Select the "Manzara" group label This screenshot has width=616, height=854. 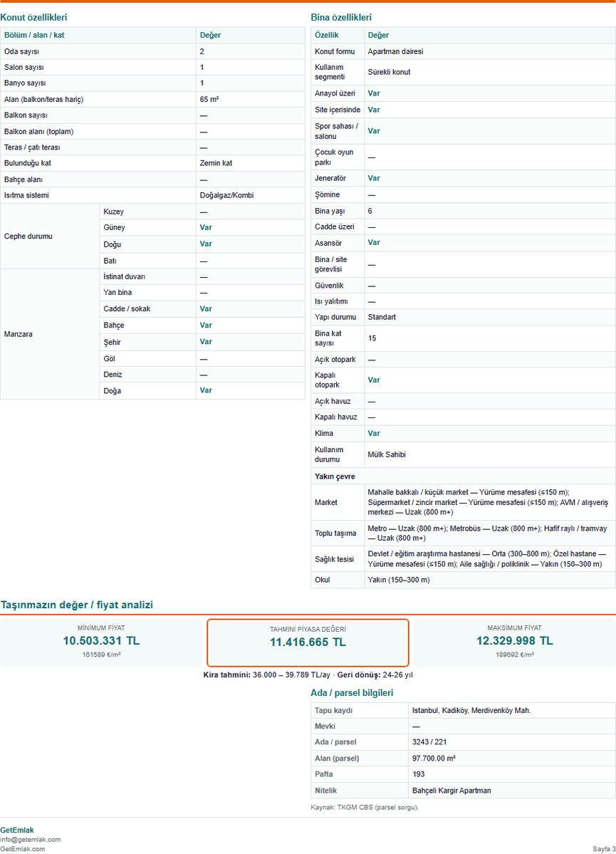18,334
